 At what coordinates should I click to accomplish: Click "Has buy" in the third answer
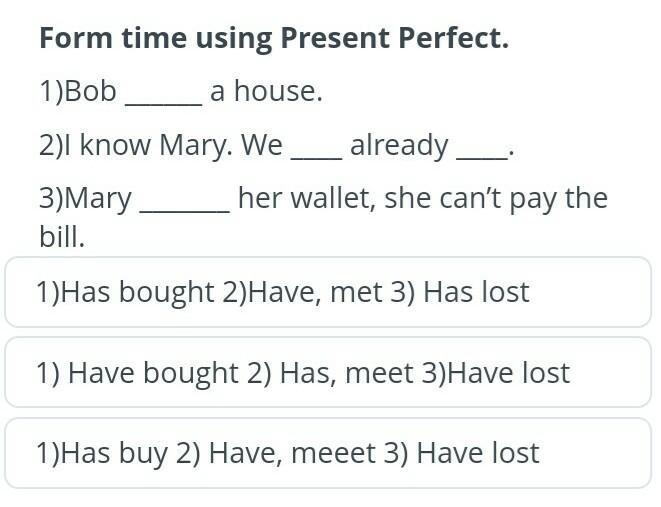113,453
